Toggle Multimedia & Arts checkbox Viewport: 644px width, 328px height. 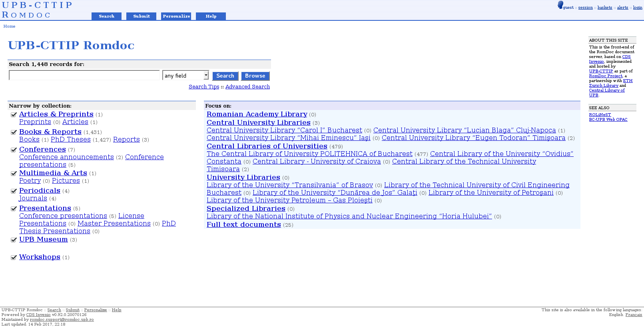pyautogui.click(x=14, y=174)
